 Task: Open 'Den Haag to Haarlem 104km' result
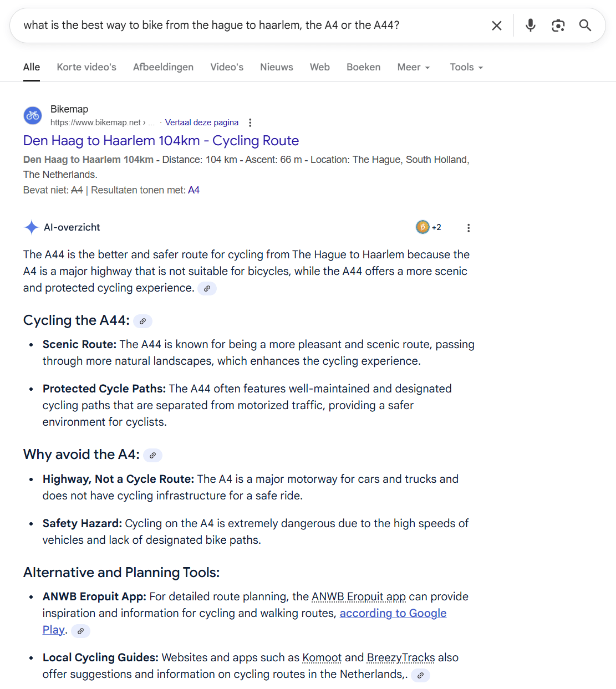161,141
